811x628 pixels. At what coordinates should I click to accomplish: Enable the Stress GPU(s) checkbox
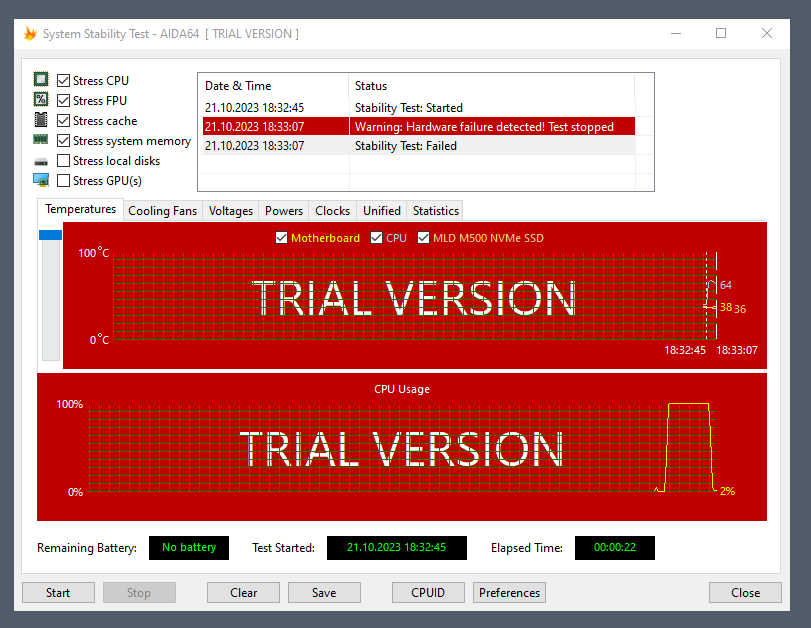(63, 181)
